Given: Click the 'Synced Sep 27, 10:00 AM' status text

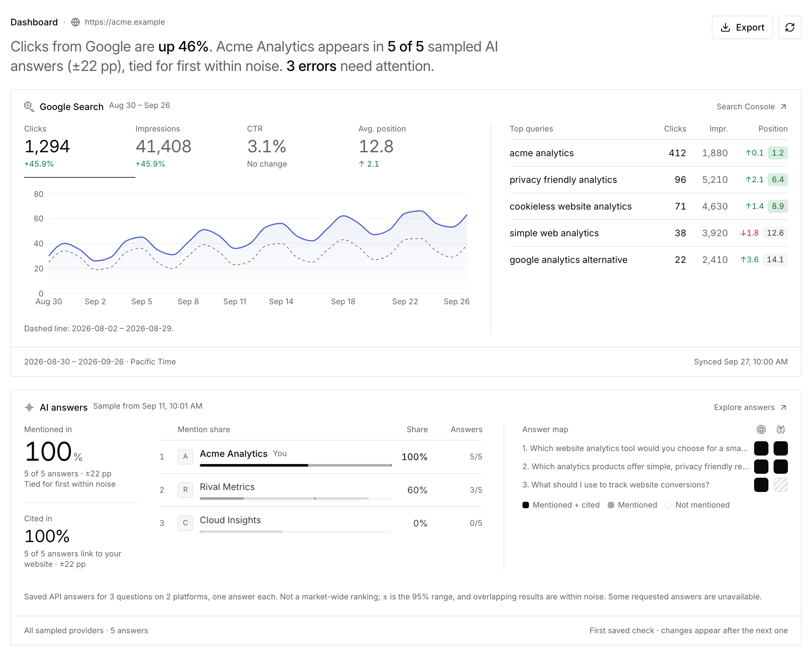Looking at the screenshot, I should [740, 362].
